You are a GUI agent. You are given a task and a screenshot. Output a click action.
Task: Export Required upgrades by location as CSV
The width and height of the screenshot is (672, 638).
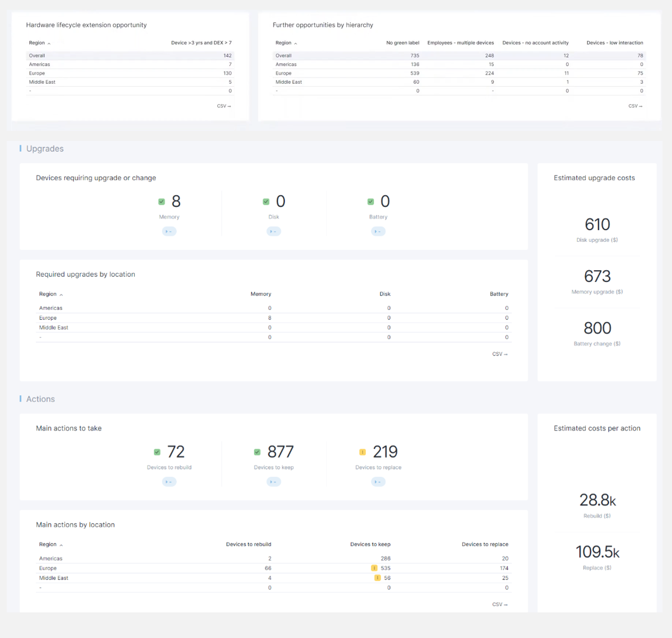coord(500,354)
